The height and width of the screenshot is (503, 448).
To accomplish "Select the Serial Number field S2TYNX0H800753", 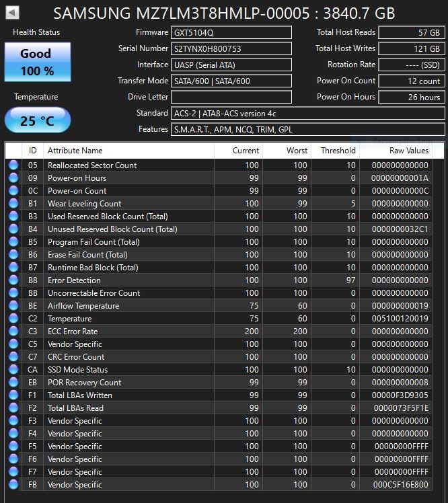I will tap(231, 49).
